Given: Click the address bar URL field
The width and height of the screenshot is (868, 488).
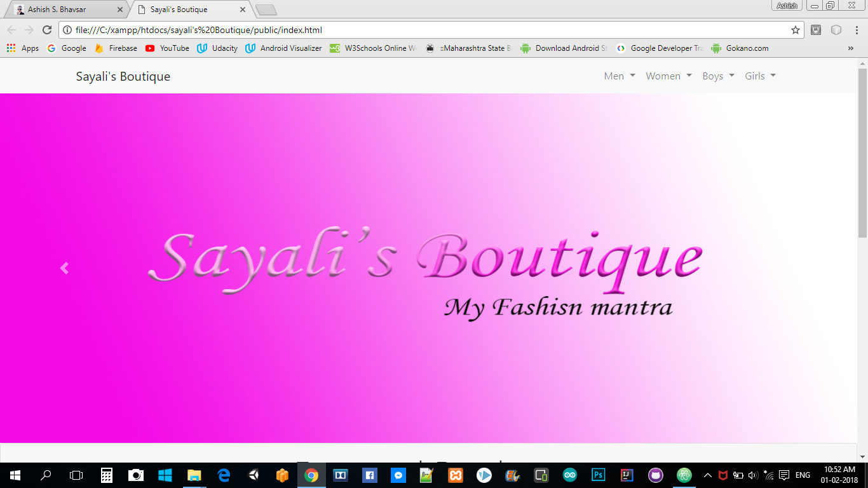Looking at the screenshot, I should click(426, 30).
